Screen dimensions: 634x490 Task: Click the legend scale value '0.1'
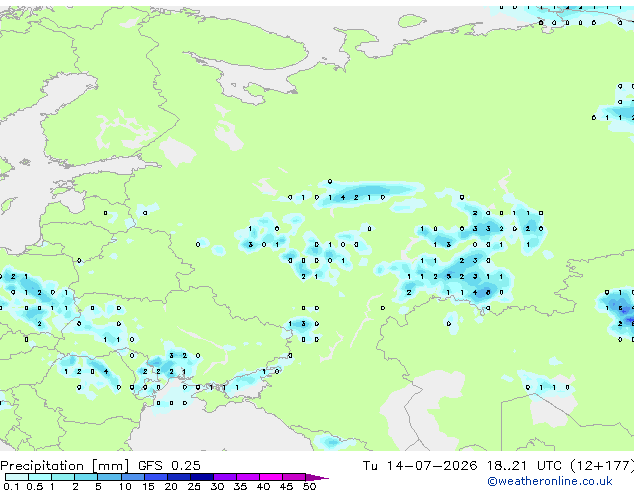point(11,486)
